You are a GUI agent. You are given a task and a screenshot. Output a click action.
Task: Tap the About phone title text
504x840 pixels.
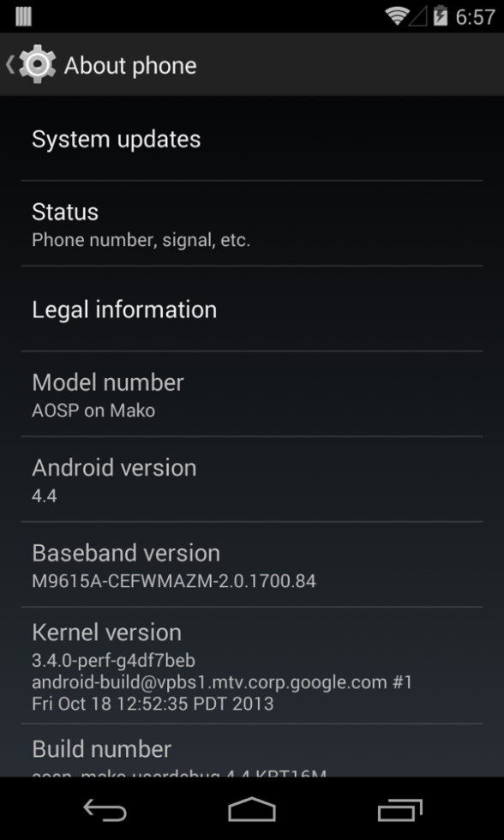tap(130, 65)
